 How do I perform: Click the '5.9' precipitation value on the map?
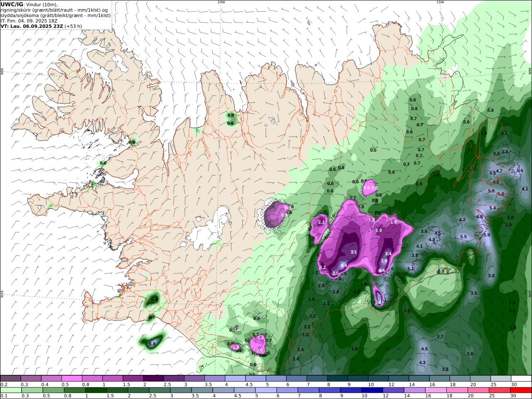point(487,235)
